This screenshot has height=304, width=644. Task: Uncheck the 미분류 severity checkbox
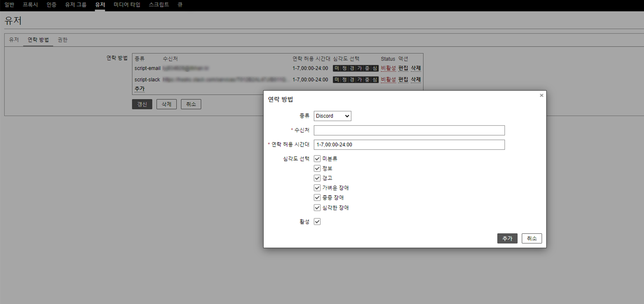[x=317, y=159]
